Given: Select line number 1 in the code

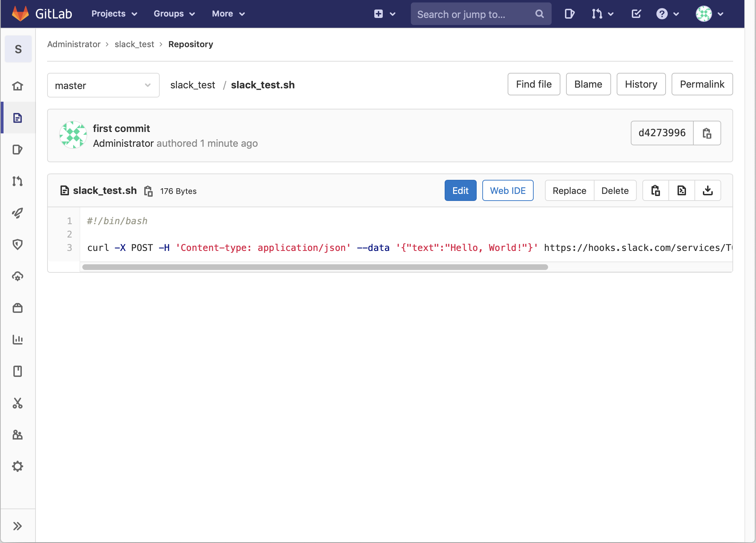Looking at the screenshot, I should [x=69, y=221].
